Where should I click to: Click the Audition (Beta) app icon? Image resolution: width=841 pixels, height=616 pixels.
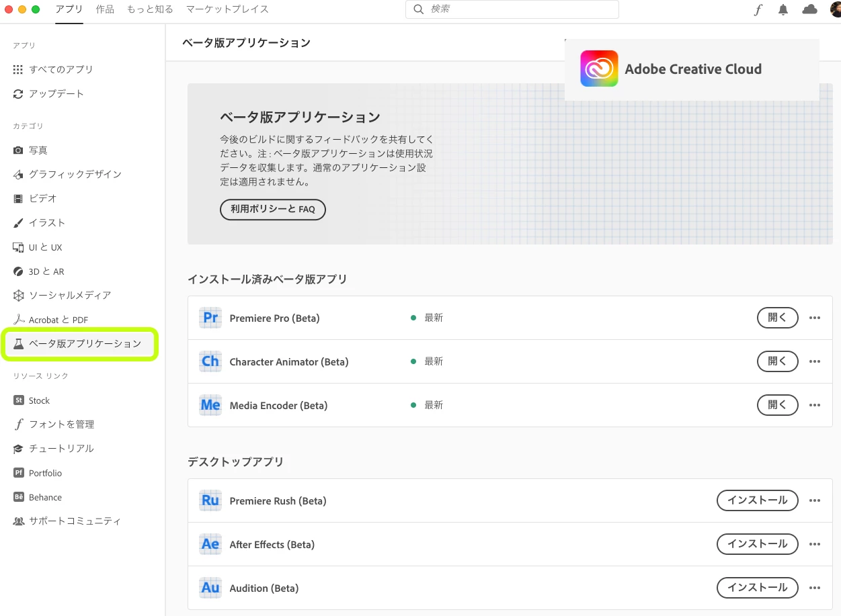[x=210, y=588]
